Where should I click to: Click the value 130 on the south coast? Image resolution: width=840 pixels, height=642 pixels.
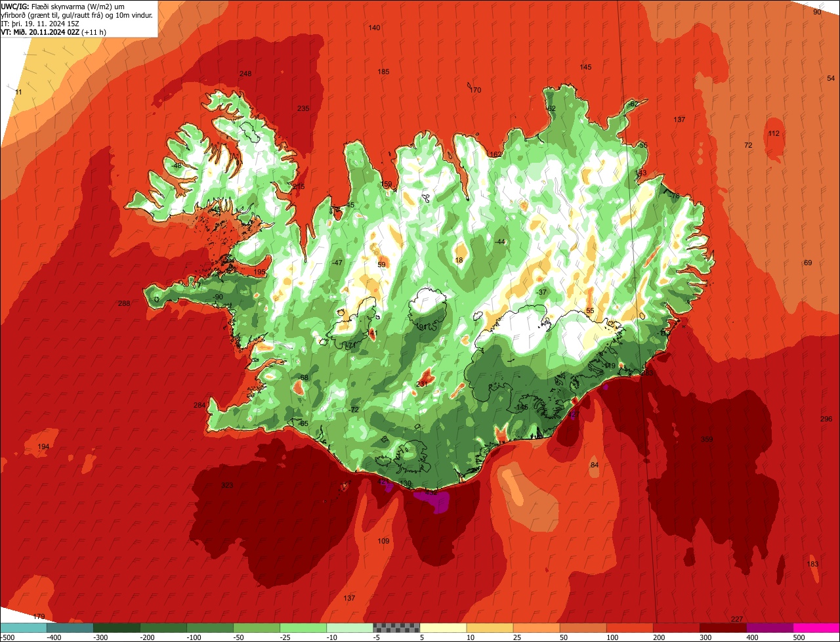coord(406,483)
